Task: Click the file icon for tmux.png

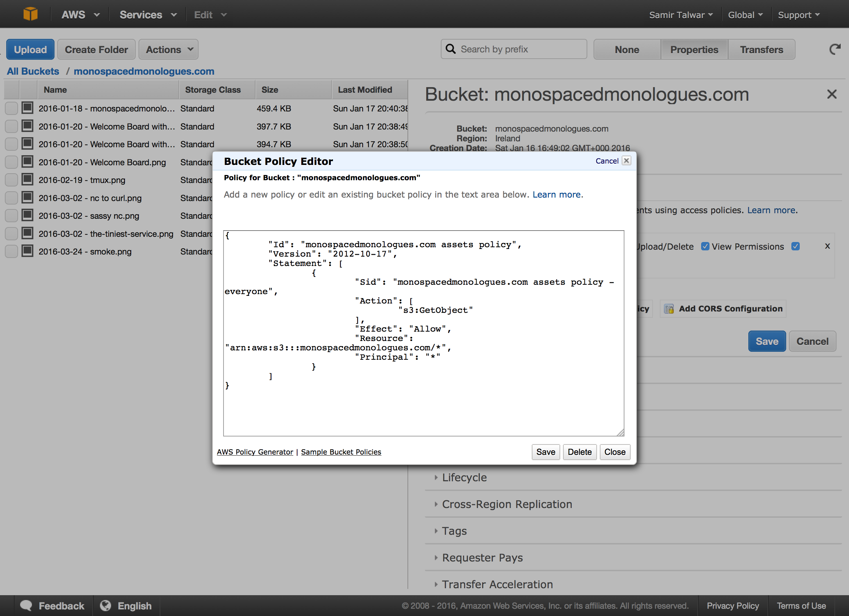Action: (27, 180)
